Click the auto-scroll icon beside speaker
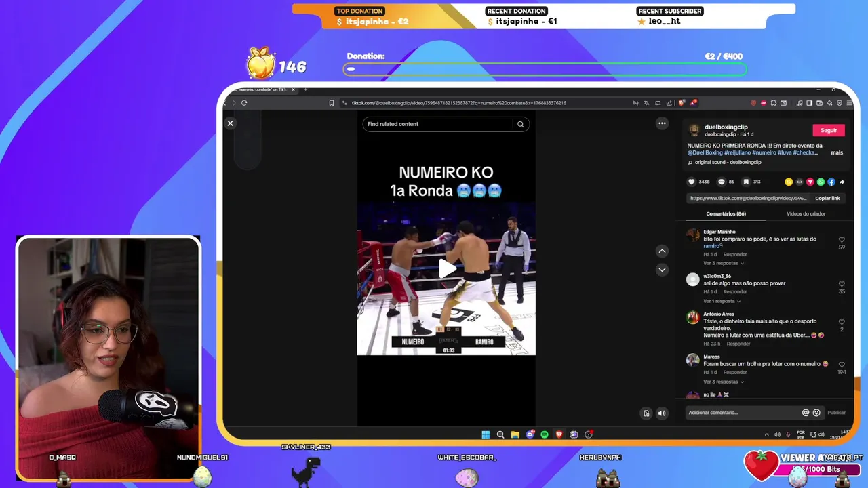 pos(646,413)
